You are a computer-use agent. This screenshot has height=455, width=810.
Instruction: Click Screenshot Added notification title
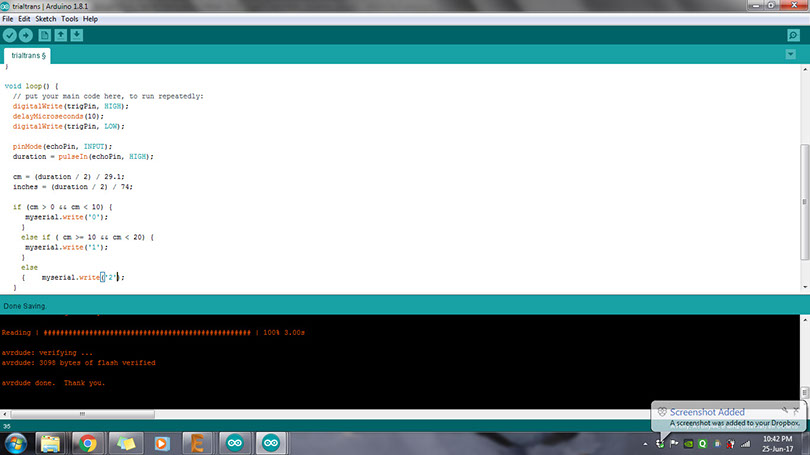[707, 412]
